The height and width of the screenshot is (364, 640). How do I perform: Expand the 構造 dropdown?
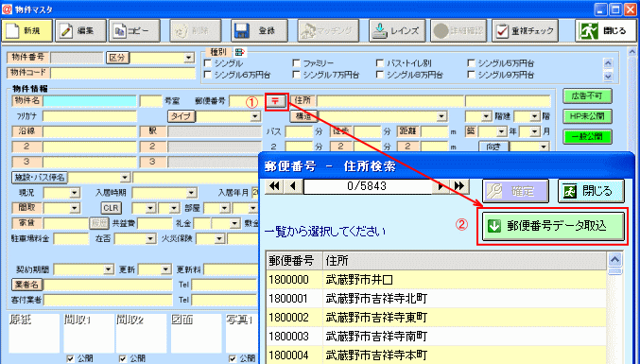pyautogui.click(x=441, y=116)
